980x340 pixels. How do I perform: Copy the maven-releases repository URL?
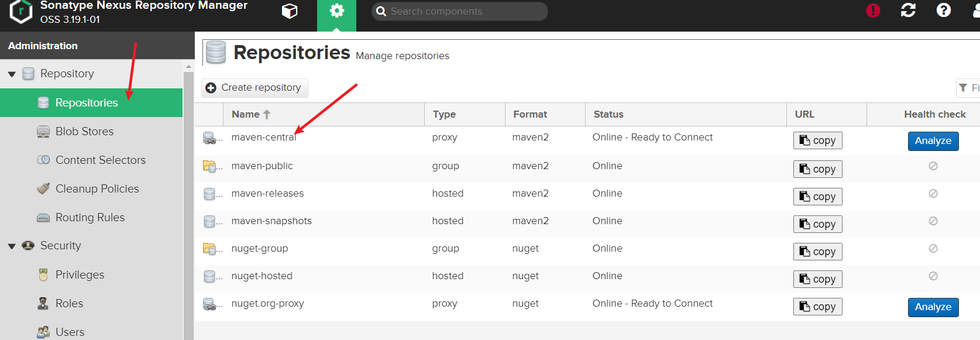pos(817,197)
